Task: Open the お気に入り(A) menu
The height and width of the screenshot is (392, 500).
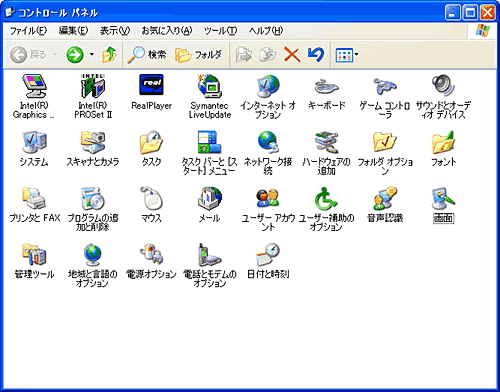Action: tap(167, 31)
